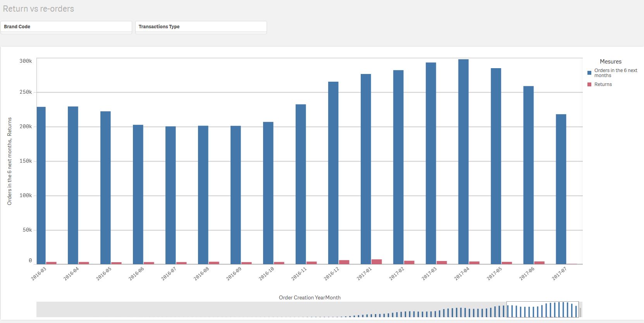
Task: Open the Transactions Type filter pane
Action: point(201,27)
